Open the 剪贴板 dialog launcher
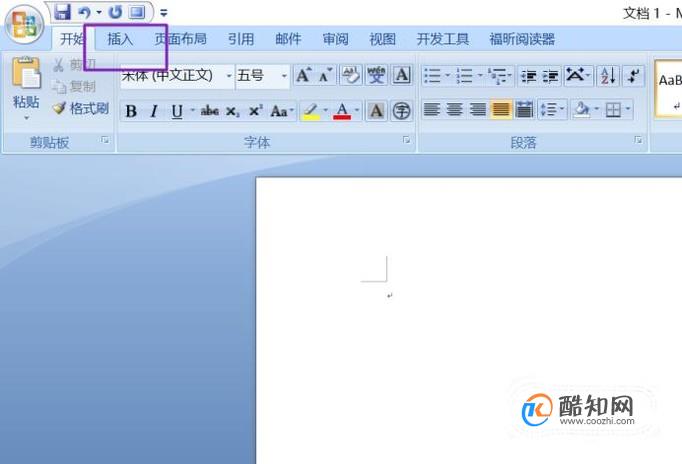The height and width of the screenshot is (464, 682). 105,140
